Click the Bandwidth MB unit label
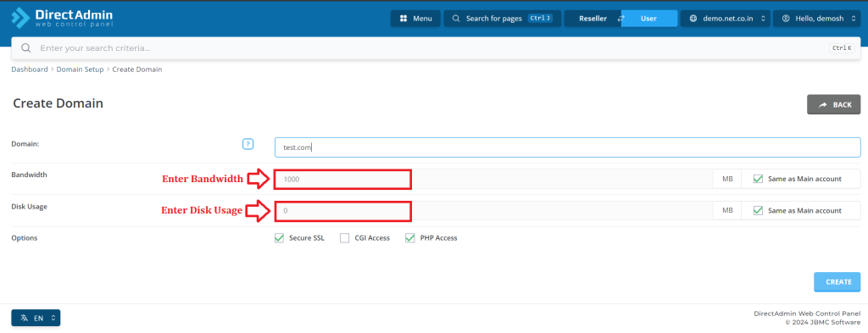868x333 pixels. coord(726,179)
